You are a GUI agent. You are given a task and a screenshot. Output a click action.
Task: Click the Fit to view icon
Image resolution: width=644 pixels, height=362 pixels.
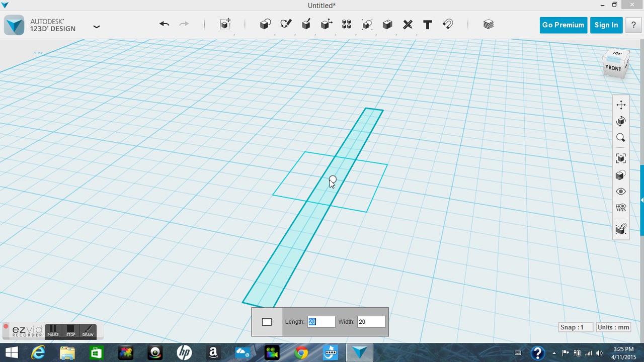click(621, 158)
